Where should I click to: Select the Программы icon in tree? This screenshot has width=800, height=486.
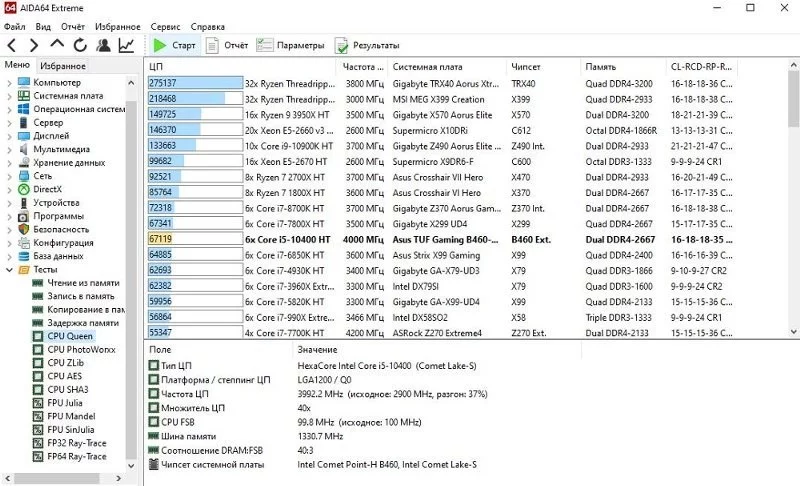pyautogui.click(x=23, y=216)
